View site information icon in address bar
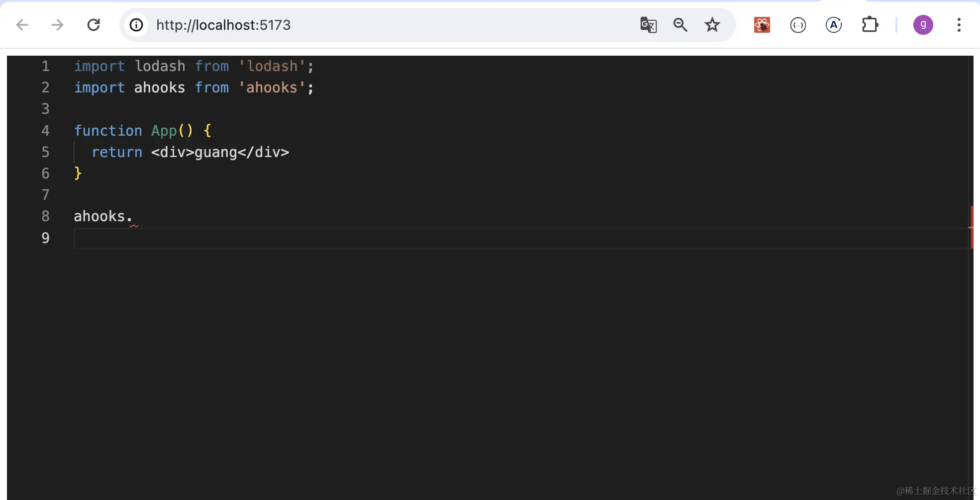This screenshot has height=500, width=980. click(x=136, y=25)
